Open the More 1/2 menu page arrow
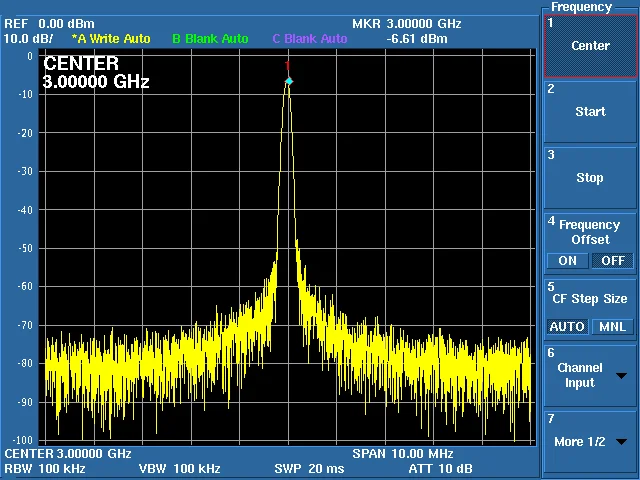This screenshot has height=480, width=640. [x=621, y=442]
